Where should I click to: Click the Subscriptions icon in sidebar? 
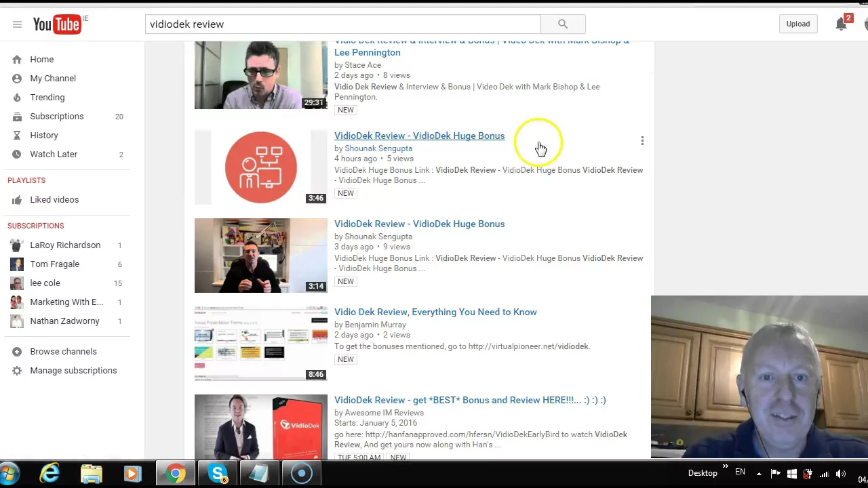[17, 117]
